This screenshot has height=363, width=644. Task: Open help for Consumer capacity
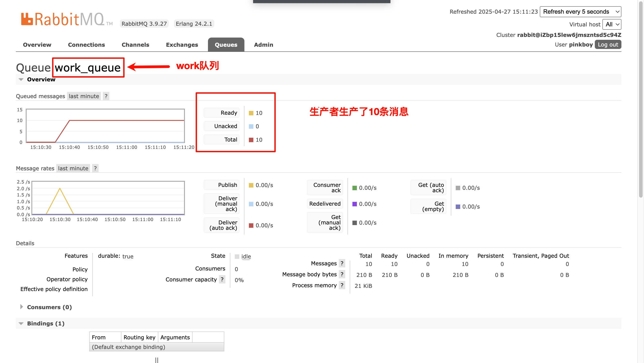click(222, 279)
